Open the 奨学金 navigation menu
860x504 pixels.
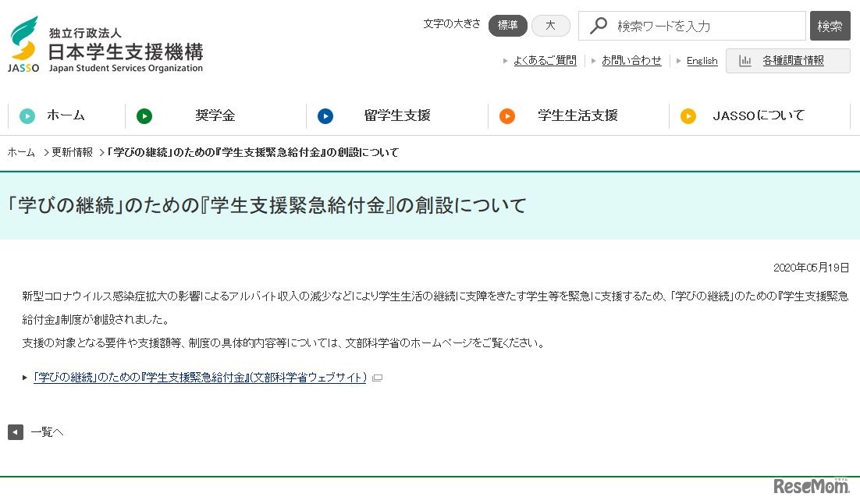(x=216, y=115)
